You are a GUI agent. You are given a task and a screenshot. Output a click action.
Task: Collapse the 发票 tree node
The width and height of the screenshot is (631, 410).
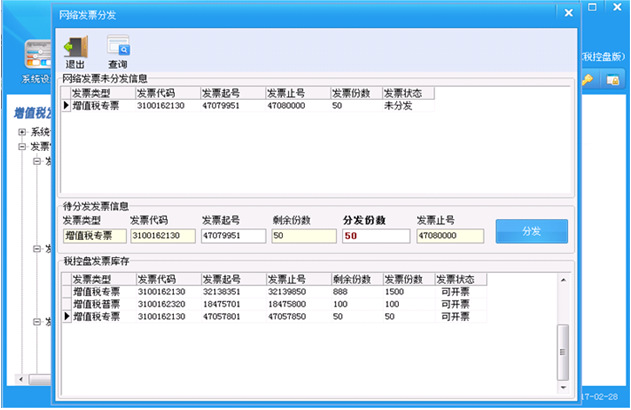(x=21, y=146)
